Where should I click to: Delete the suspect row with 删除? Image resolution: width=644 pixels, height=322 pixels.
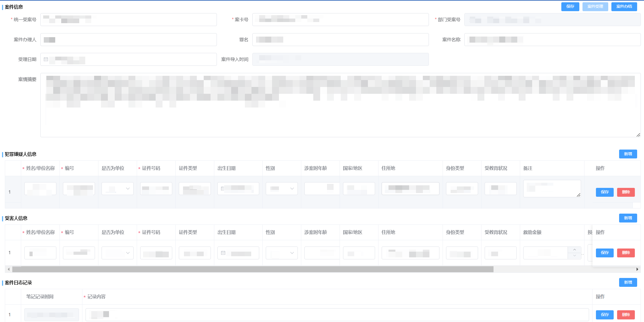[x=626, y=192]
